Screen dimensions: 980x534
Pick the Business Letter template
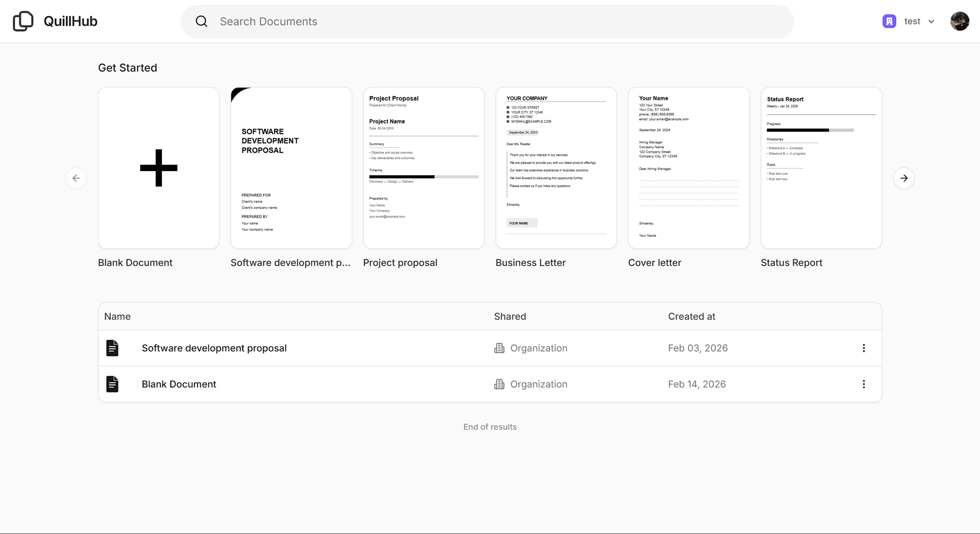(556, 168)
